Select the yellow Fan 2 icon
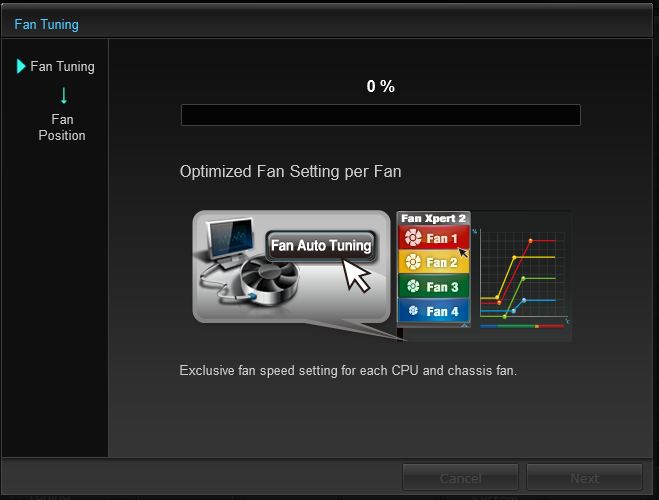This screenshot has height=500, width=659. pyautogui.click(x=413, y=262)
